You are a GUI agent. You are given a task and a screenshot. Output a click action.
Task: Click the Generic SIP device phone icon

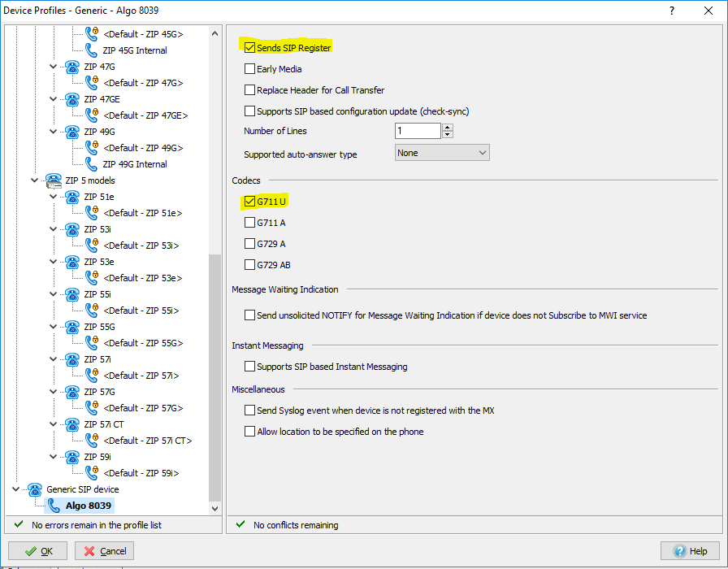(35, 489)
